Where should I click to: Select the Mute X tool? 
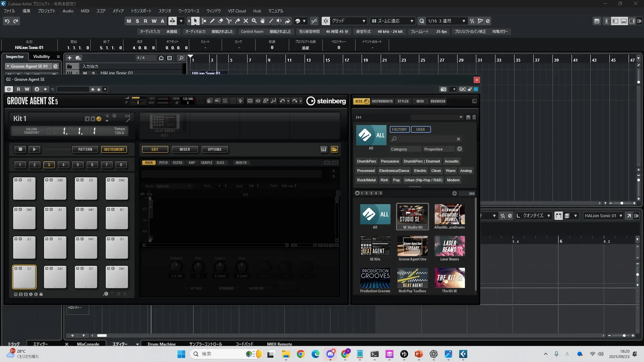click(x=246, y=21)
